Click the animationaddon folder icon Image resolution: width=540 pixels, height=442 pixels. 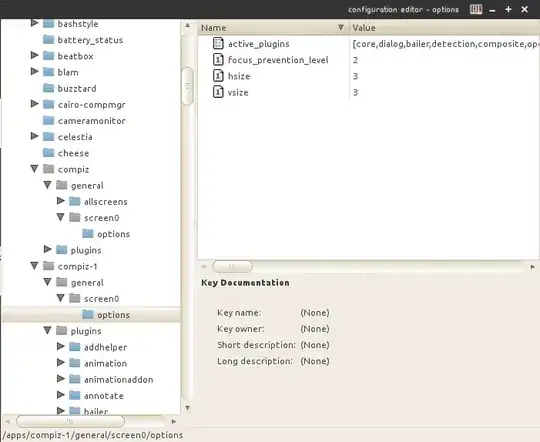(x=75, y=379)
